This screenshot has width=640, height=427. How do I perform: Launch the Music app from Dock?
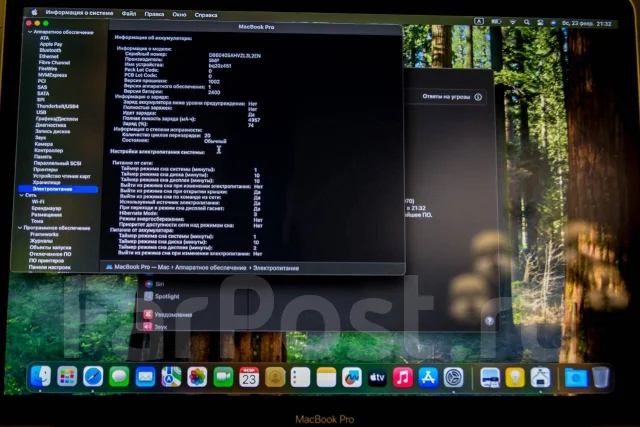pos(403,378)
